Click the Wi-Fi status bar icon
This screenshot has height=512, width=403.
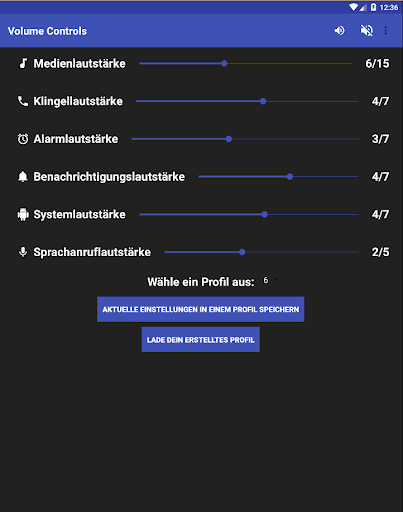(x=353, y=7)
